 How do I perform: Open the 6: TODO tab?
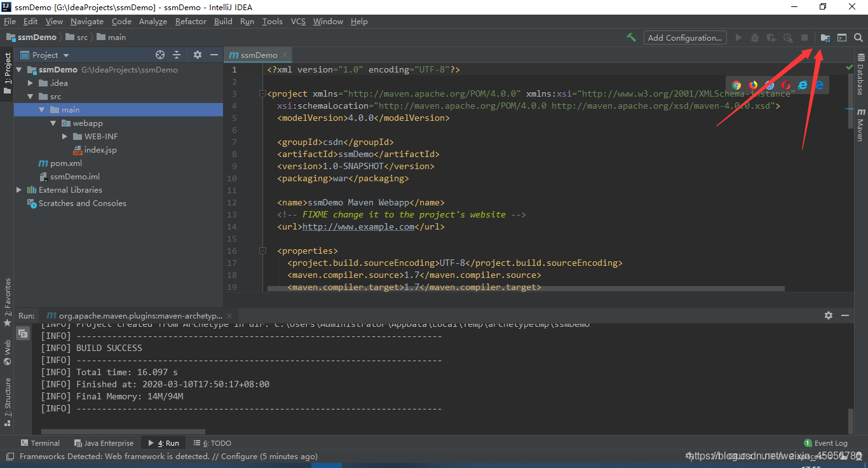(x=212, y=443)
